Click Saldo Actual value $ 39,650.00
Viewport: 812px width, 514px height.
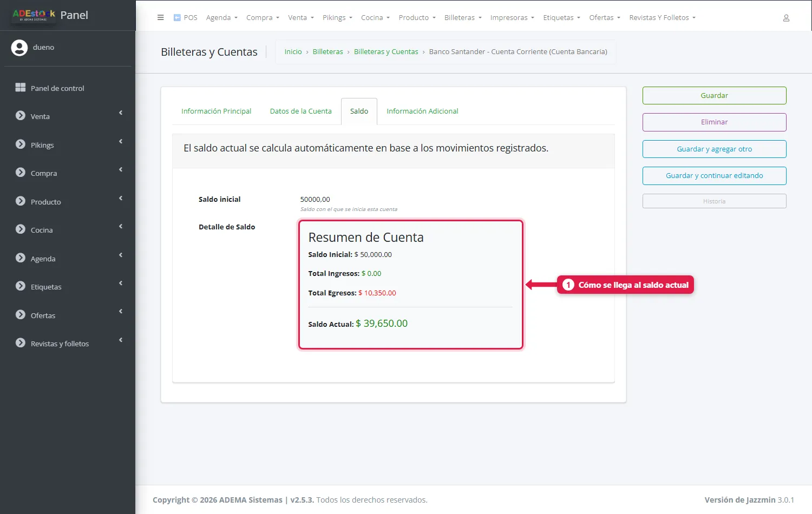pyautogui.click(x=382, y=324)
